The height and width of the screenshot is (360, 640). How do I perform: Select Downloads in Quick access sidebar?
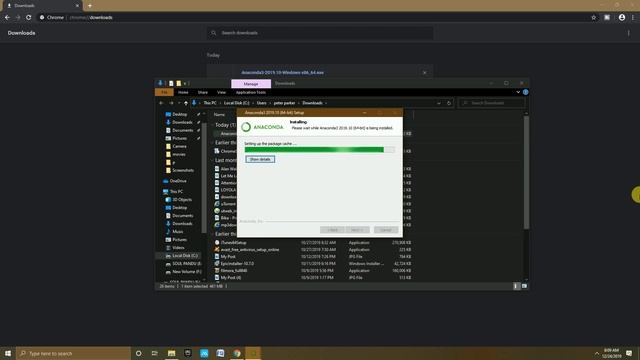click(182, 122)
